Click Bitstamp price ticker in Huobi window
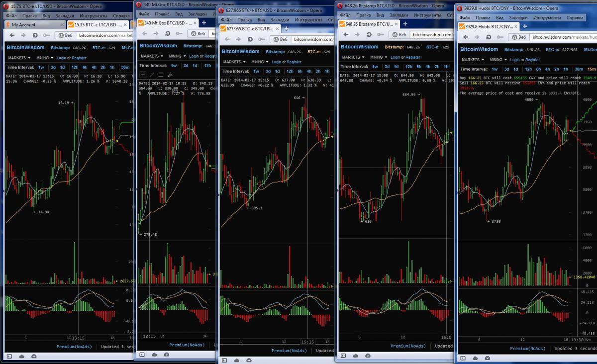Viewport: 597px width, 364px height. click(x=522, y=50)
